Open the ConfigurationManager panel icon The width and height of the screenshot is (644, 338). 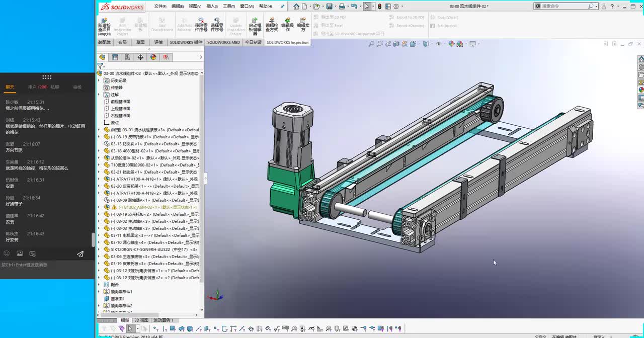128,57
